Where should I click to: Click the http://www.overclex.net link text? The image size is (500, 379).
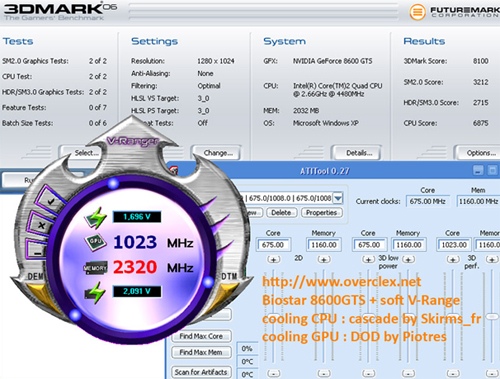(342, 282)
